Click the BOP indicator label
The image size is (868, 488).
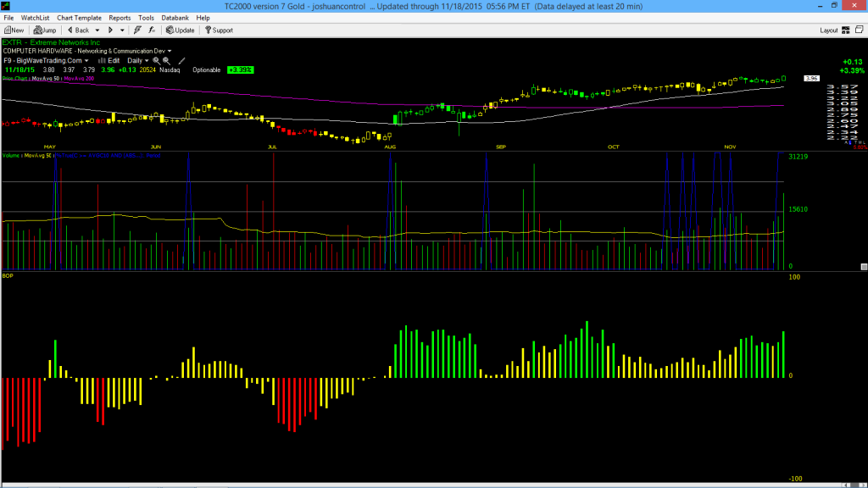click(8, 275)
